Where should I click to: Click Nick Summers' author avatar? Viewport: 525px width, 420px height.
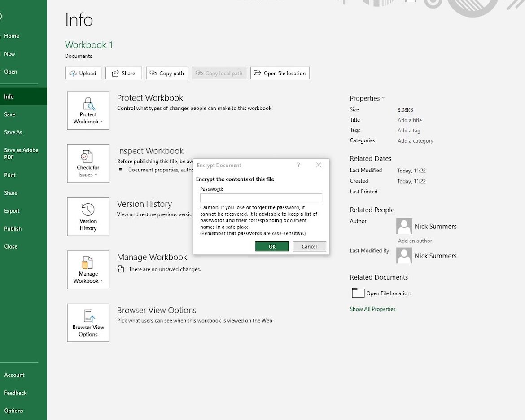click(x=404, y=226)
